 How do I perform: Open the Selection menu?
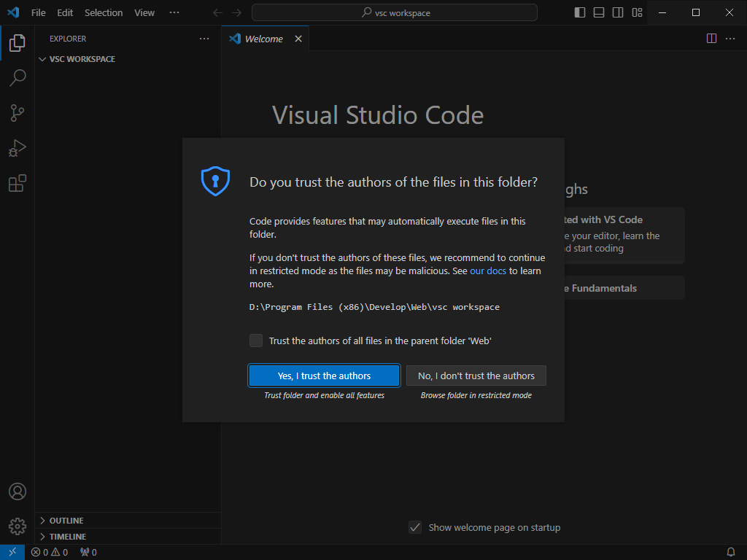point(104,13)
